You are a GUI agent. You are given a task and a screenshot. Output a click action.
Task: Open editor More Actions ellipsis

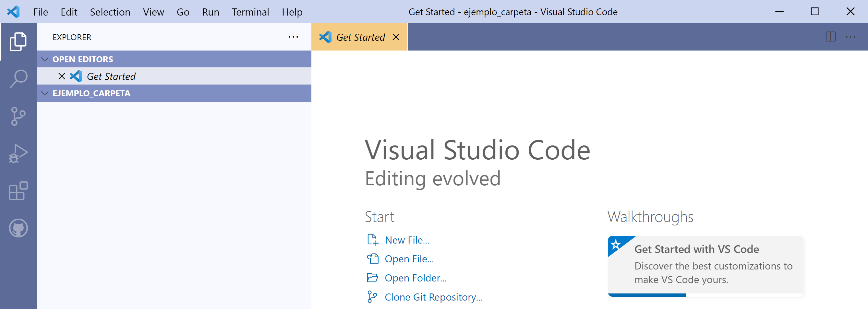(x=850, y=37)
